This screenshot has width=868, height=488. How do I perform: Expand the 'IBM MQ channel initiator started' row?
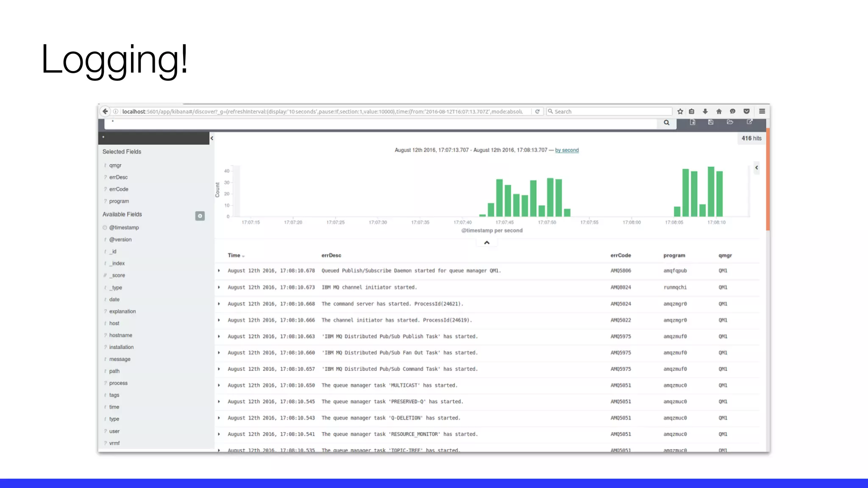click(219, 287)
